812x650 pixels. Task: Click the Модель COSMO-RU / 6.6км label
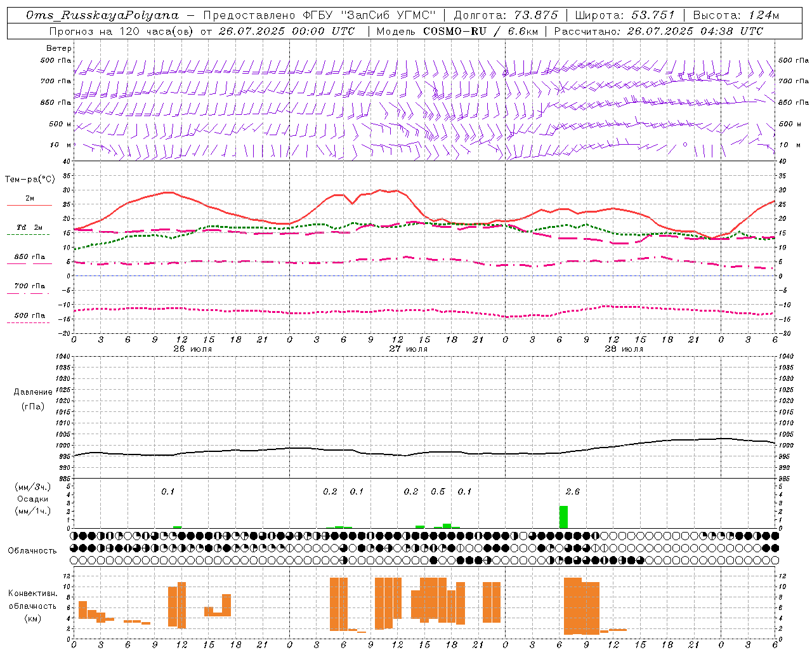(x=457, y=31)
